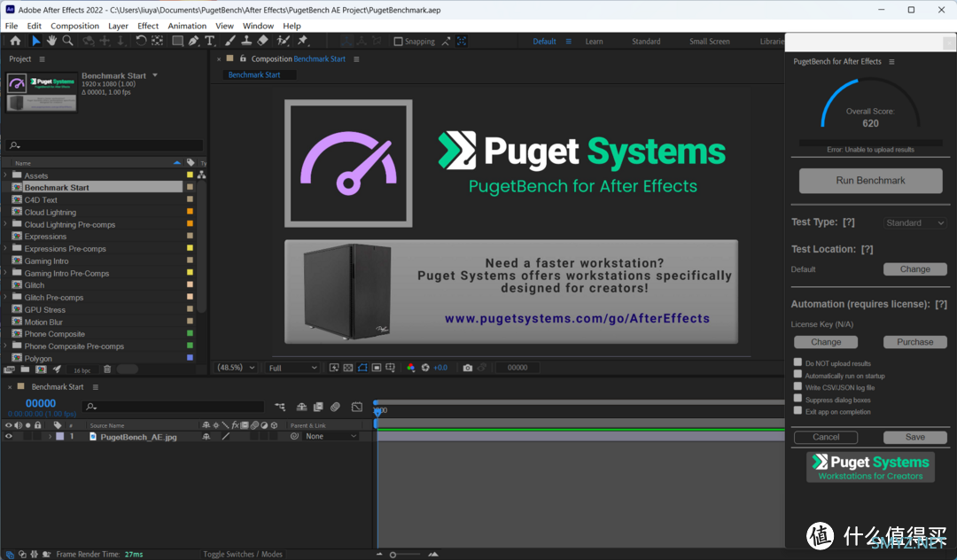This screenshot has height=560, width=957.
Task: Toggle the Shy layers icon in timeline
Action: point(301,407)
